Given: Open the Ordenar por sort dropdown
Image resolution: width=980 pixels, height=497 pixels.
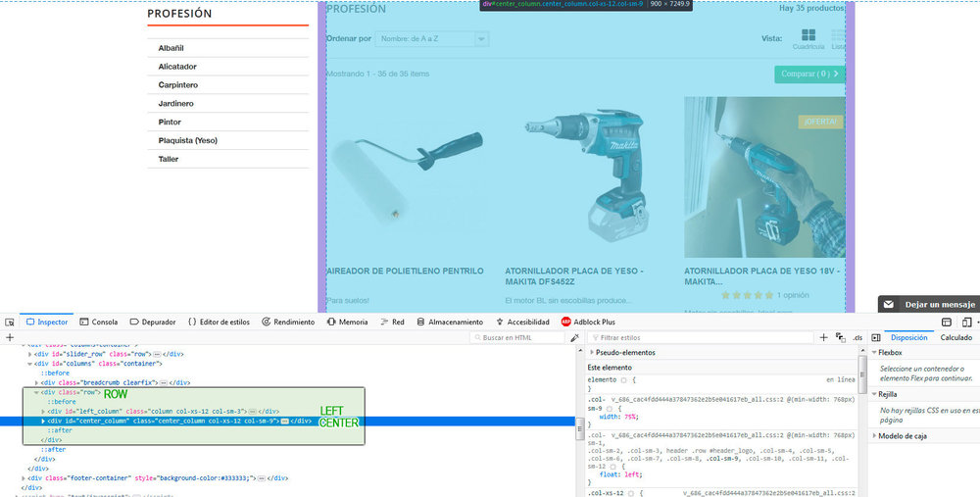Looking at the screenshot, I should (432, 39).
